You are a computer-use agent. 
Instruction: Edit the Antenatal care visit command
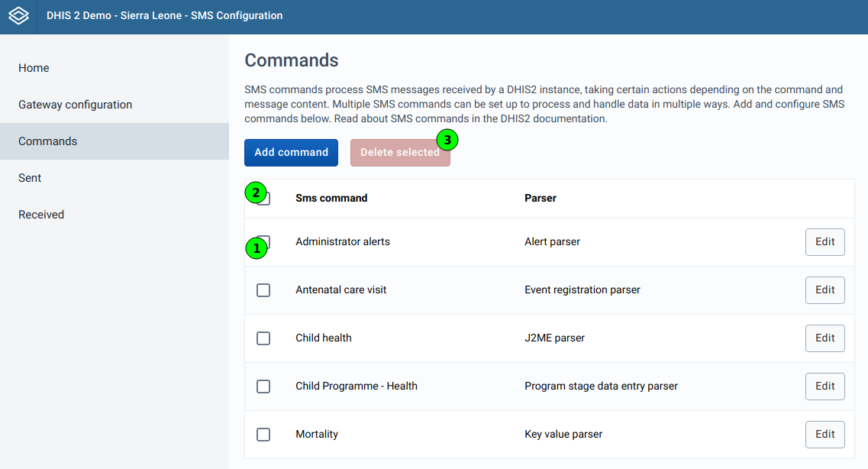tap(824, 289)
